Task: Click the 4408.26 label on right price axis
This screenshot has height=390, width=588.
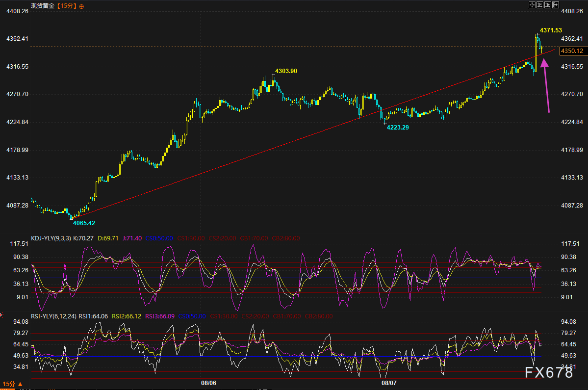Action: click(572, 11)
